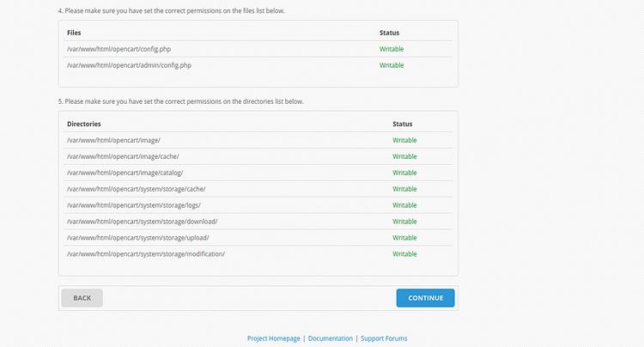Click Status header in directories table
The width and height of the screenshot is (644, 347).
tap(403, 124)
